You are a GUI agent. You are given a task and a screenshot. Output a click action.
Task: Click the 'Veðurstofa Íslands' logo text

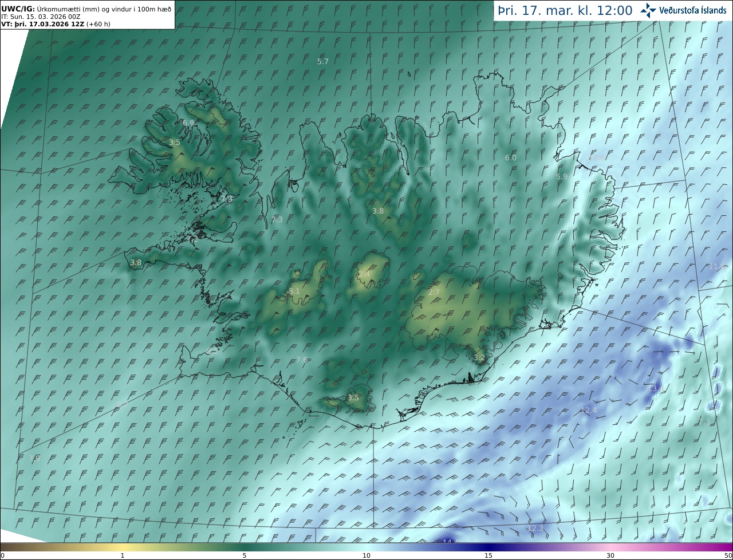pos(693,10)
